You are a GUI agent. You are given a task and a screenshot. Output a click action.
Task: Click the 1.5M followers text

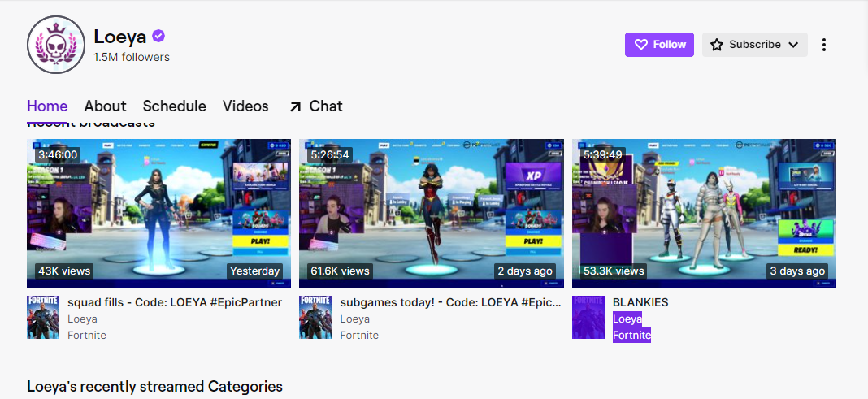(132, 57)
